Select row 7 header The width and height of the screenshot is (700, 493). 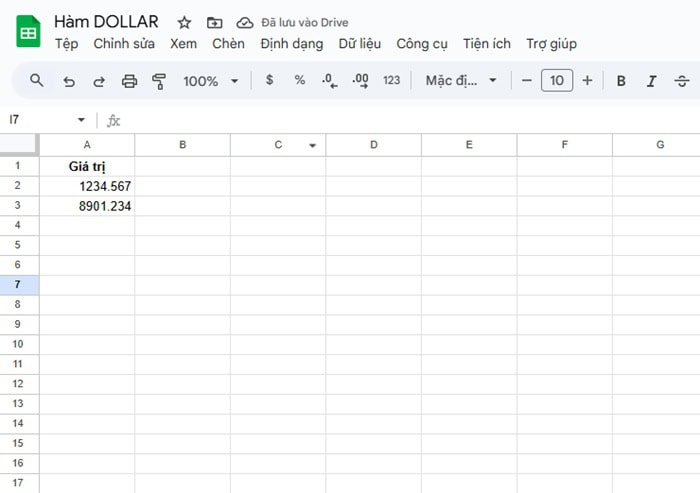18,284
